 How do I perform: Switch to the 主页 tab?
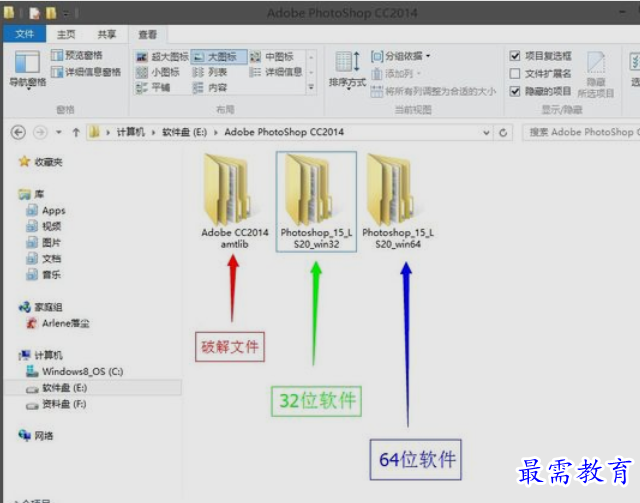click(x=66, y=34)
